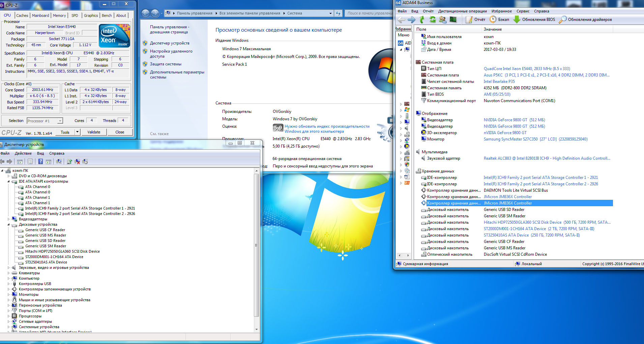Viewport: 644px width, 344px height.
Task: Expand the Процессоры node
Action: click(9, 316)
